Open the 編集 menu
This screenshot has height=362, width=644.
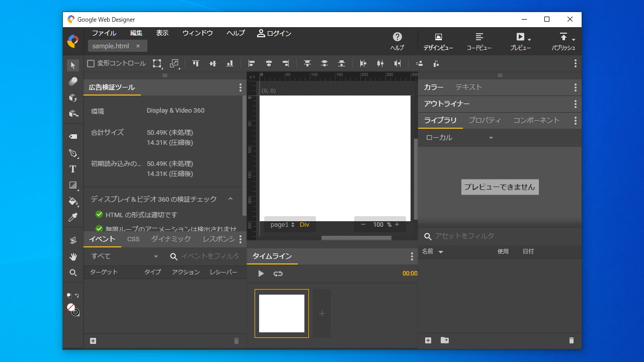coord(136,33)
